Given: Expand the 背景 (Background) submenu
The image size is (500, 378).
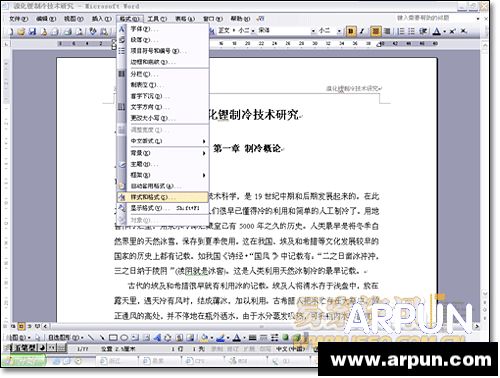Looking at the screenshot, I should point(163,153).
